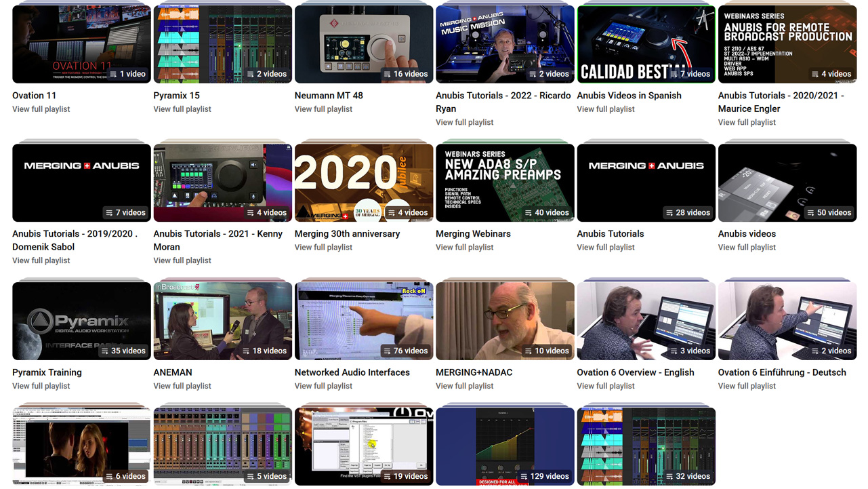The height and width of the screenshot is (489, 868).
Task: View full playlist for MERGING+NADAC
Action: (465, 386)
